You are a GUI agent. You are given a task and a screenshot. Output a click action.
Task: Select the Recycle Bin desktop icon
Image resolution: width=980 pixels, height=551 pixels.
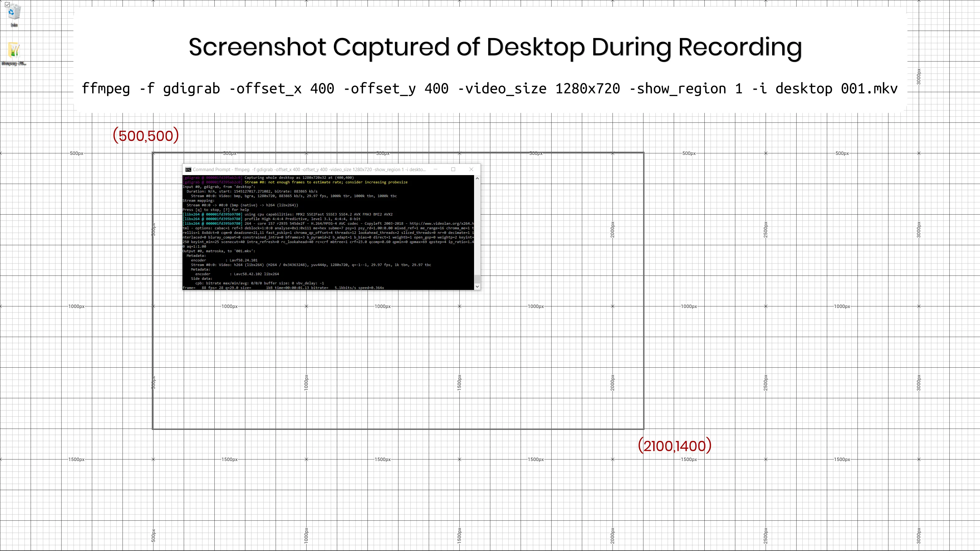pos(14,13)
